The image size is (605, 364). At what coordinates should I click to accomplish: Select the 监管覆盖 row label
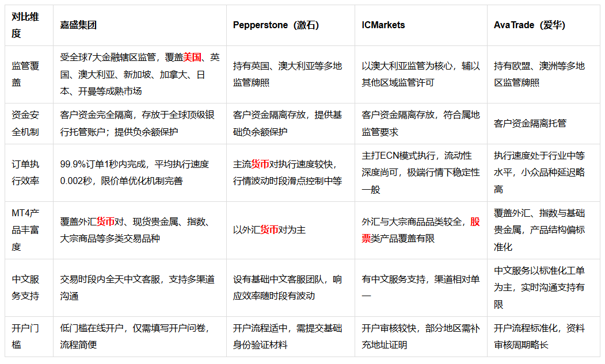click(x=29, y=74)
